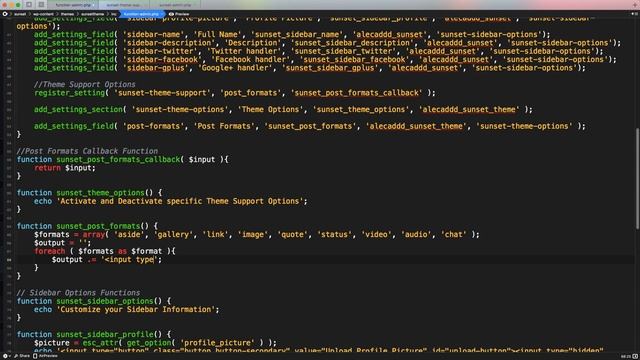Click the '// Sidebar Options Functions' comment
Viewport: 640px width, 360px height.
coord(78,293)
